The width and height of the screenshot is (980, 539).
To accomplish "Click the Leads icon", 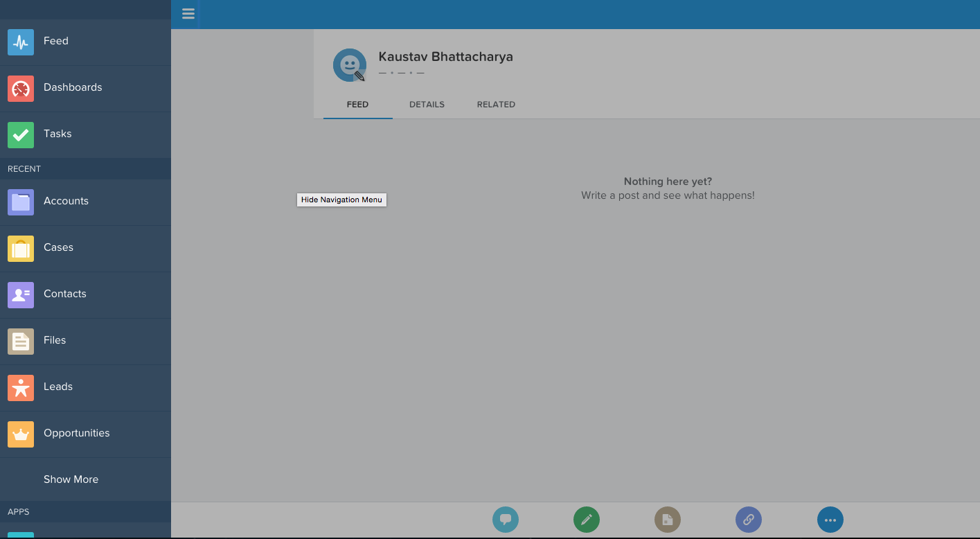I will click(21, 387).
